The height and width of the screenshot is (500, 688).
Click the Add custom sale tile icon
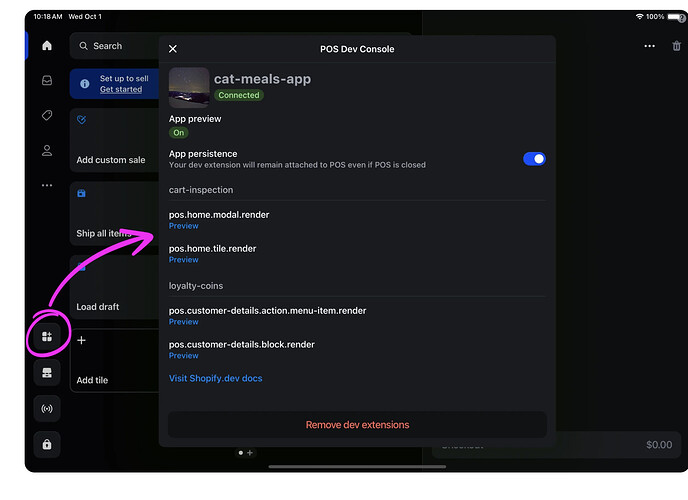pos(81,120)
